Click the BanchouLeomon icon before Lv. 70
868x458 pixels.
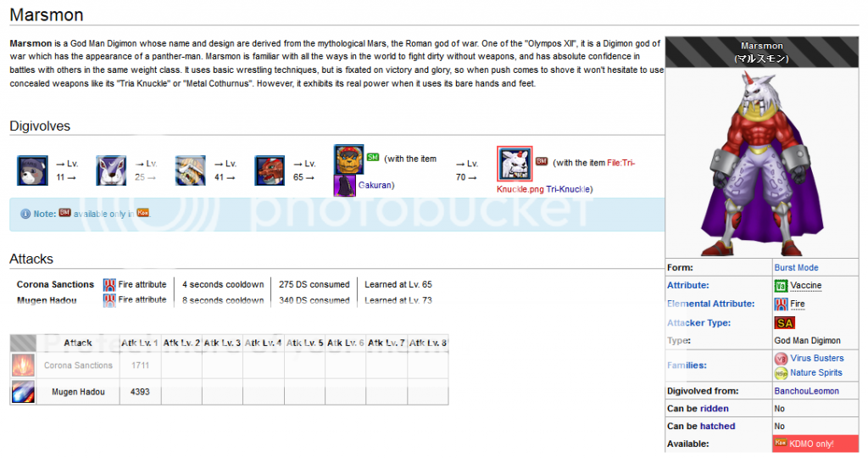coord(348,159)
